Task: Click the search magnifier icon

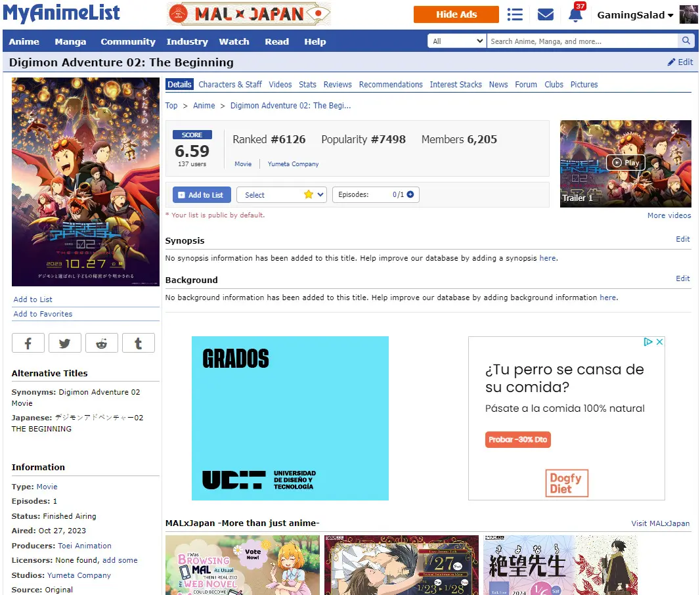Action: click(x=686, y=41)
